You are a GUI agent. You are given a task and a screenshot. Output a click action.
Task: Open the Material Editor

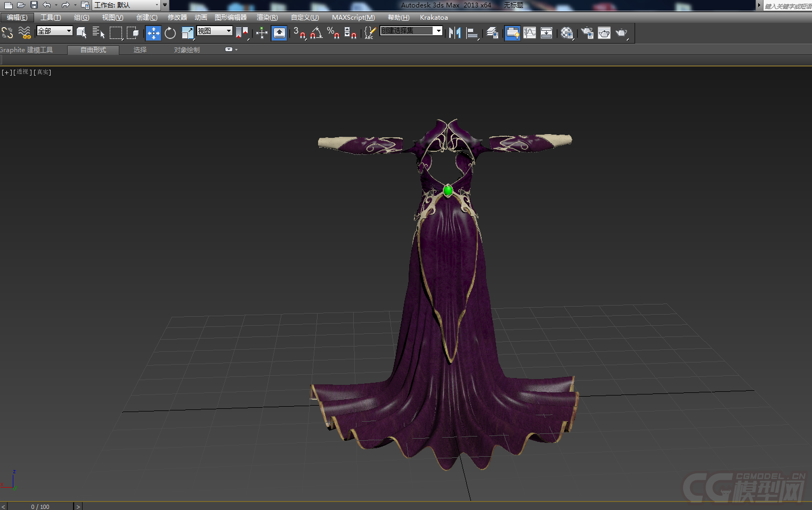click(567, 33)
